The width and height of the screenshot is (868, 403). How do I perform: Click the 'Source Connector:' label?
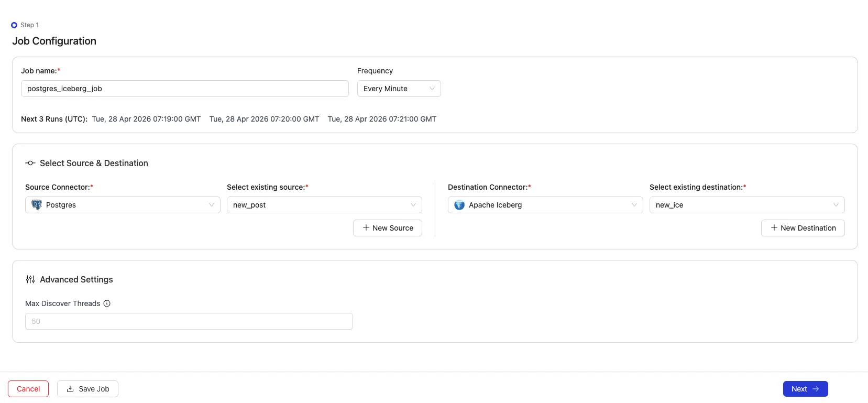point(59,187)
